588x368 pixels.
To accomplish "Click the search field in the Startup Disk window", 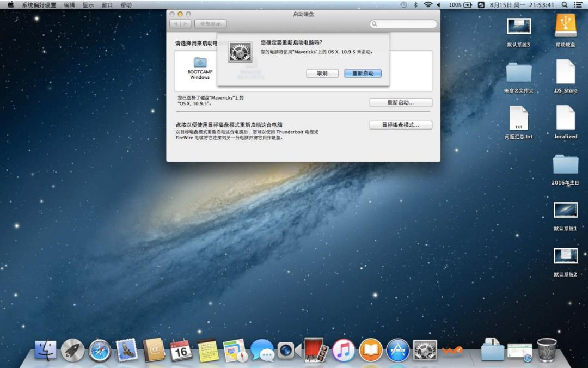I will [403, 23].
